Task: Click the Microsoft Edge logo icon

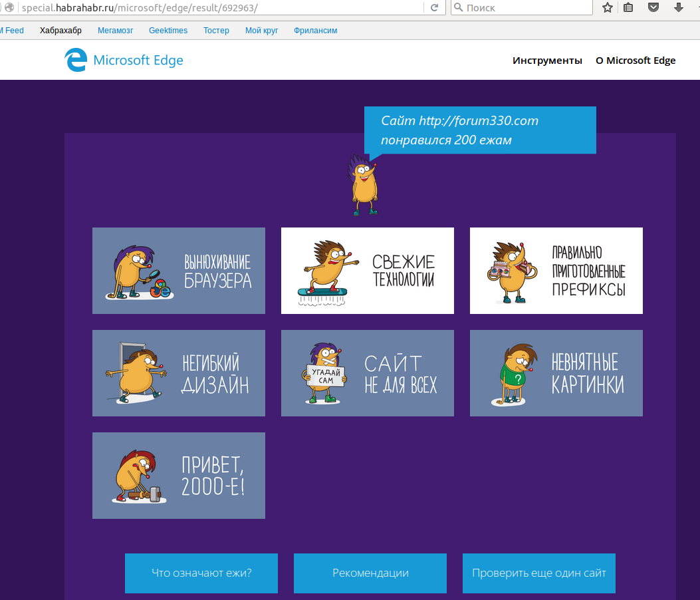Action: [x=75, y=60]
